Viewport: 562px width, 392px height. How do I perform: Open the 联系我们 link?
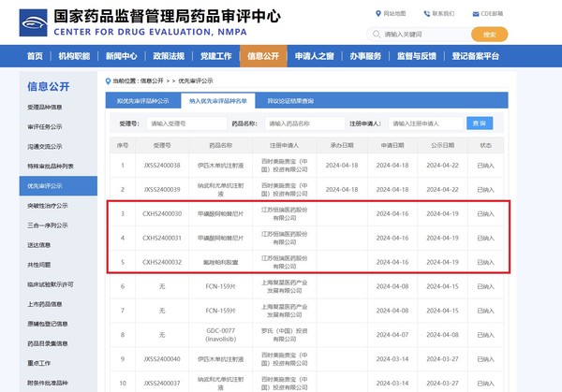(x=443, y=14)
